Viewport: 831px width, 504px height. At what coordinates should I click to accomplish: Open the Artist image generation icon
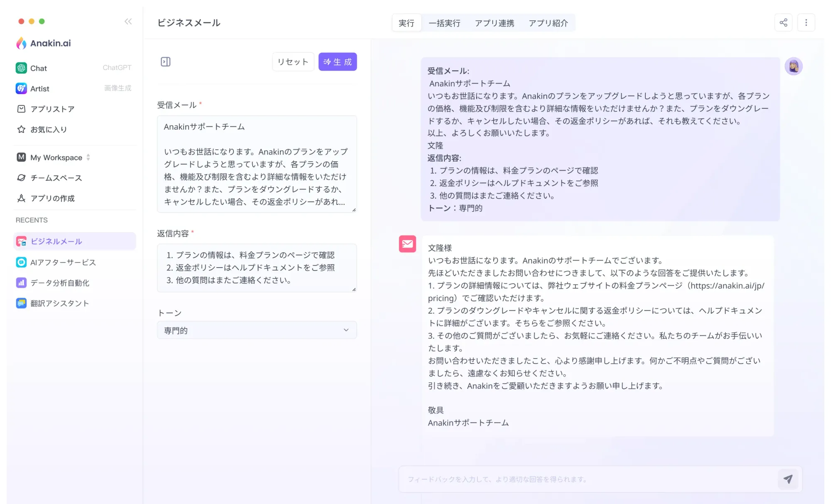21,88
